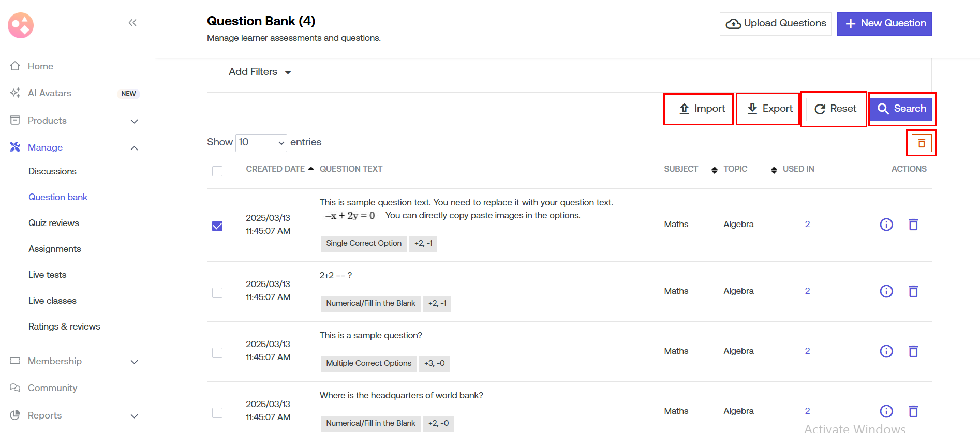This screenshot has width=980, height=433.
Task: Open the Used In count link for first question
Action: 807,224
